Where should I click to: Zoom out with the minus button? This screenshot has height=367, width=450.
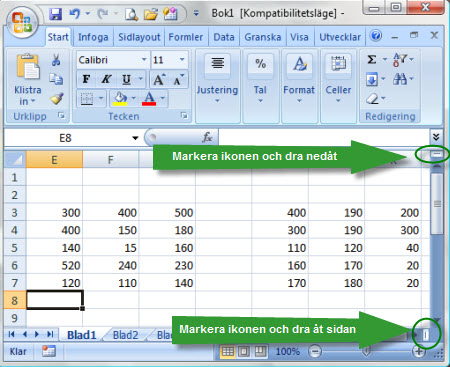[x=315, y=351]
